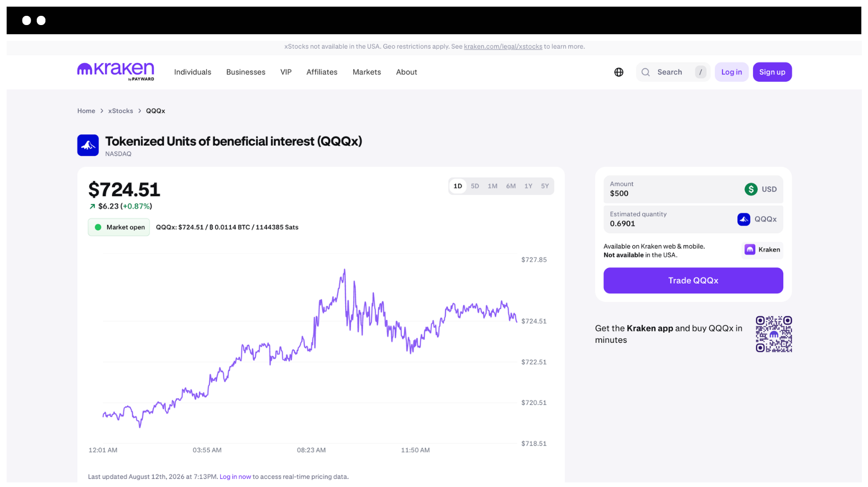The image size is (868, 487).
Task: Click the 12:01 AM time label
Action: tap(103, 450)
